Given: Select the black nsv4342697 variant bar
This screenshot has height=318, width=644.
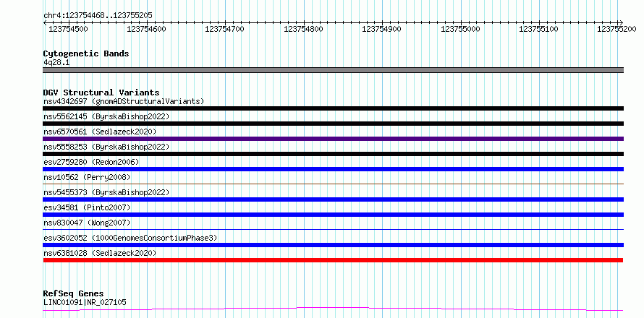Looking at the screenshot, I should pyautogui.click(x=333, y=108).
